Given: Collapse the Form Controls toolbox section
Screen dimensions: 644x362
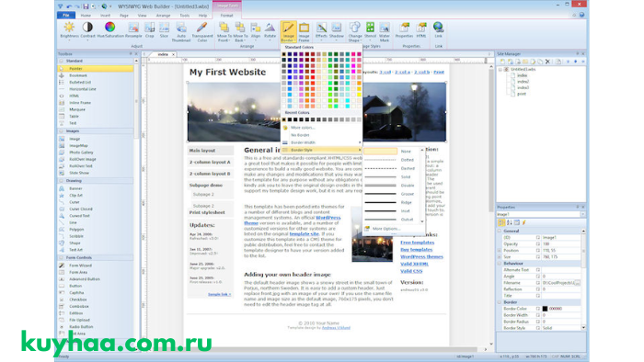Looking at the screenshot, I should coord(62,258).
